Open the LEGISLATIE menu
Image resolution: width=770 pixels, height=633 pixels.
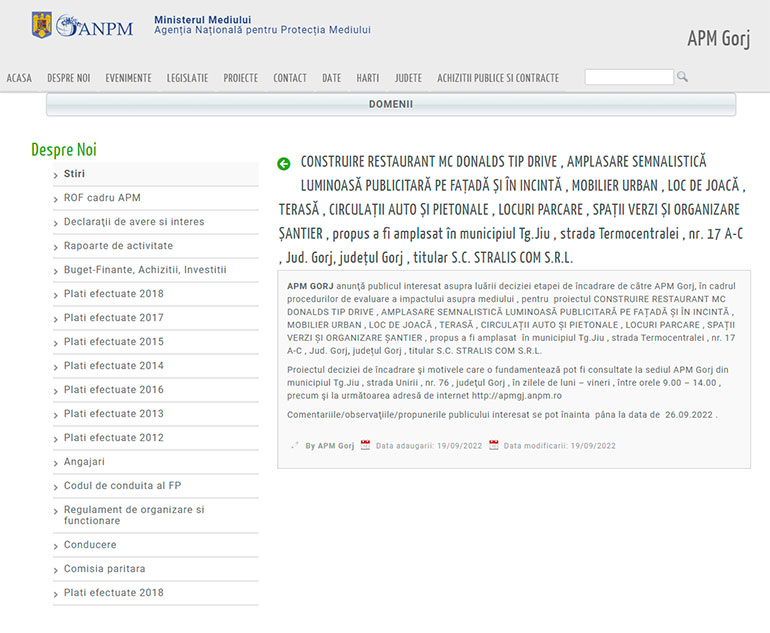pyautogui.click(x=187, y=78)
